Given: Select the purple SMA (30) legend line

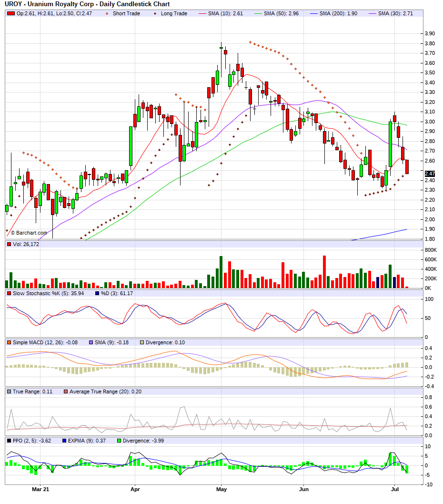Looking at the screenshot, I should point(373,13).
